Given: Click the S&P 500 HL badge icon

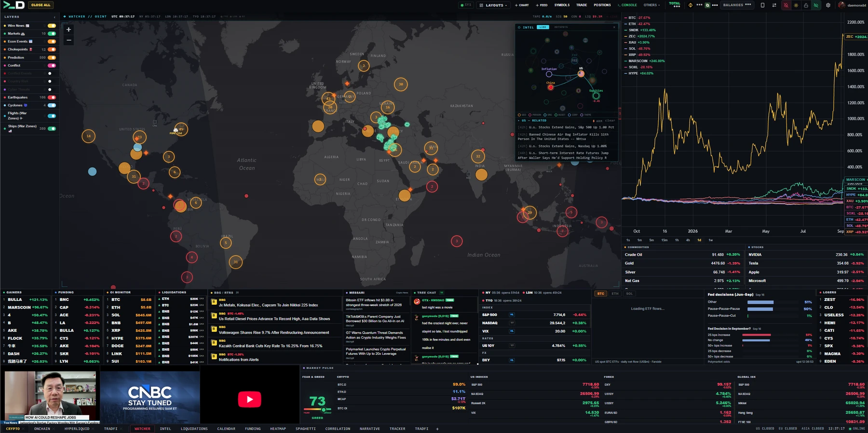Looking at the screenshot, I should [x=512, y=315].
